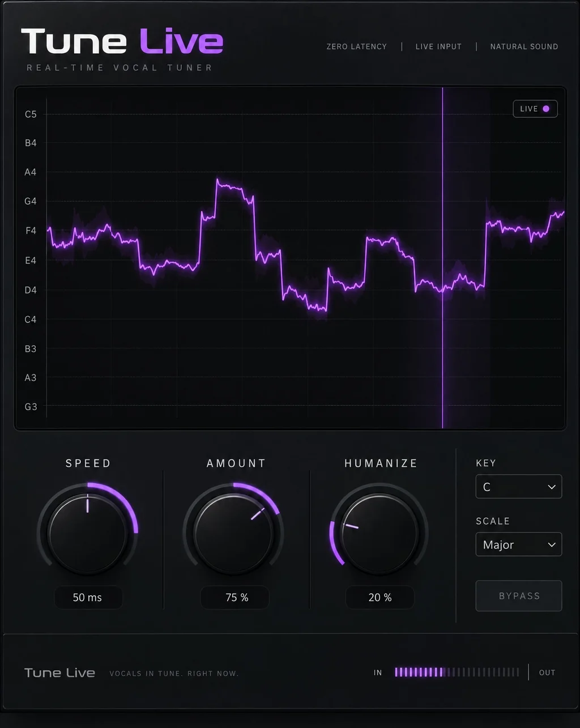Click the ZERO LATENCY label

click(x=357, y=46)
